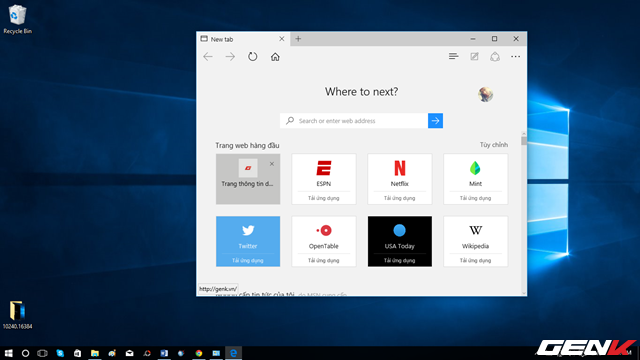Click Tải ứng dụng under Mint
Viewport: 640px width, 360px height.
coord(476,198)
